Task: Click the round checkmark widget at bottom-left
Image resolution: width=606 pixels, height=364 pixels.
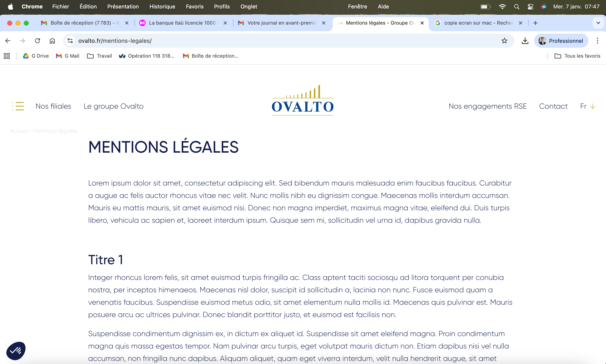Action: tap(16, 351)
